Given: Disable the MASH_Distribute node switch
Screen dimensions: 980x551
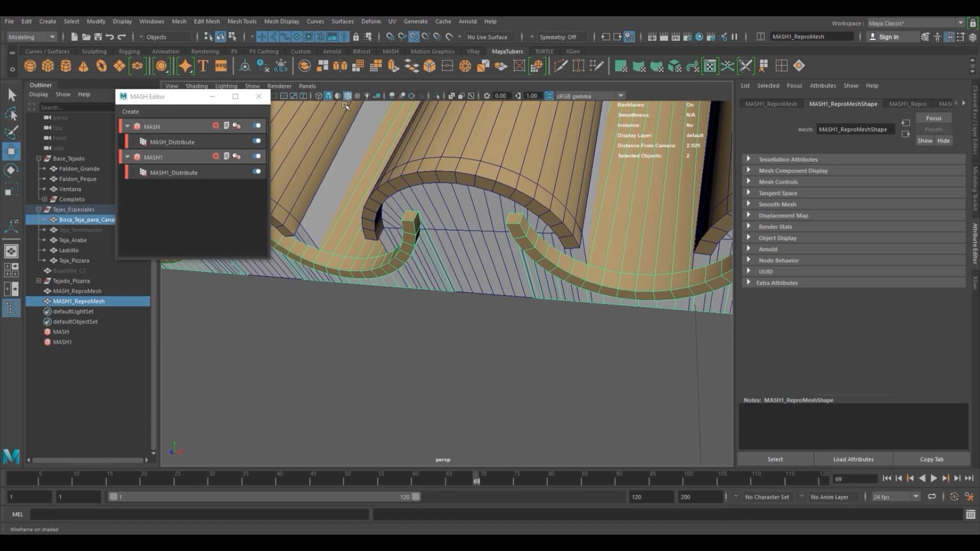Looking at the screenshot, I should pyautogui.click(x=257, y=141).
